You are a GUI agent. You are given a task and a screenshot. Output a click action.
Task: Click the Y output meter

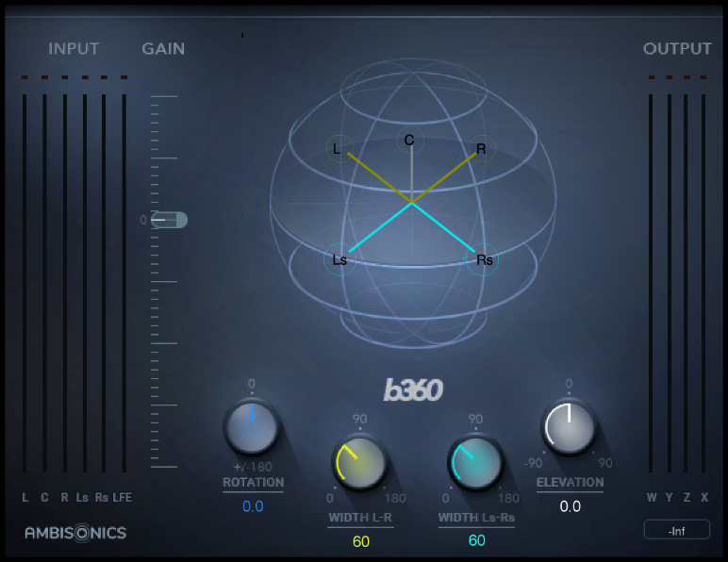(670, 283)
